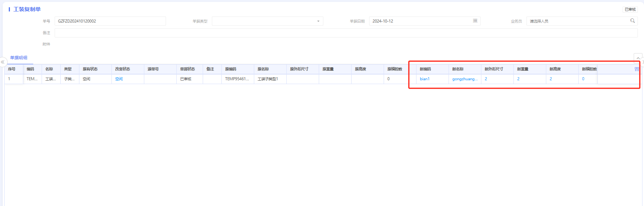
Task: Click the 已审核 cell in 单据状态 column
Action: tap(186, 79)
